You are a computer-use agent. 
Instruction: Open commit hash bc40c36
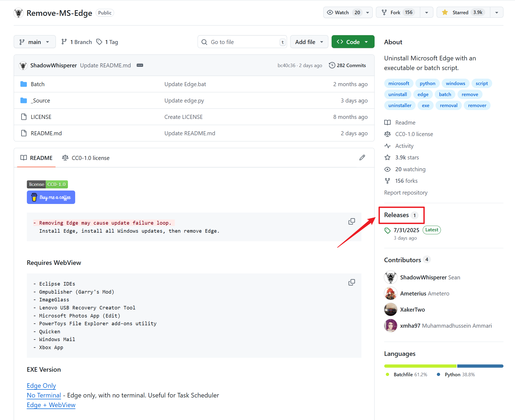click(286, 65)
